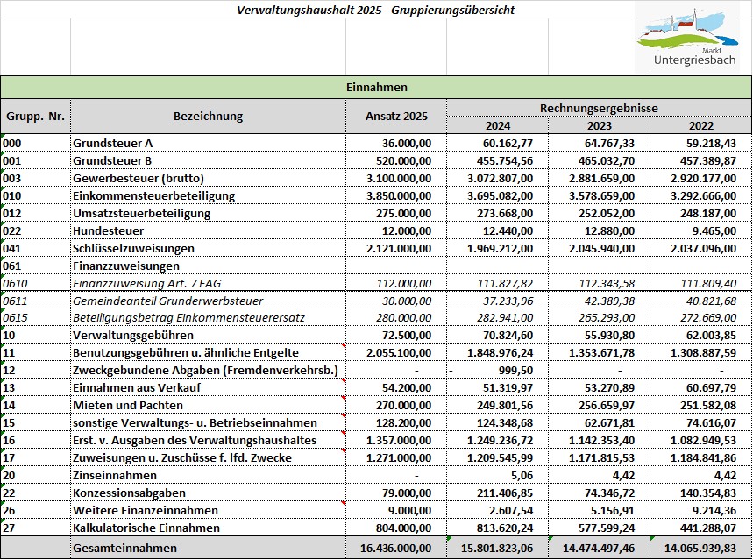Screen dimensions: 753x560
Task: Select the 2024 value '60.162,77'
Action: click(508, 143)
